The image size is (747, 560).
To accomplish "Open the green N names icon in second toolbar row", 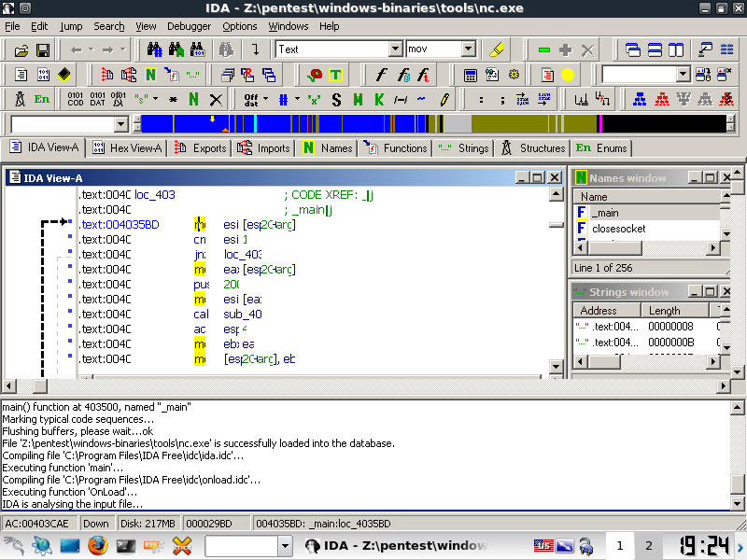I will click(150, 75).
